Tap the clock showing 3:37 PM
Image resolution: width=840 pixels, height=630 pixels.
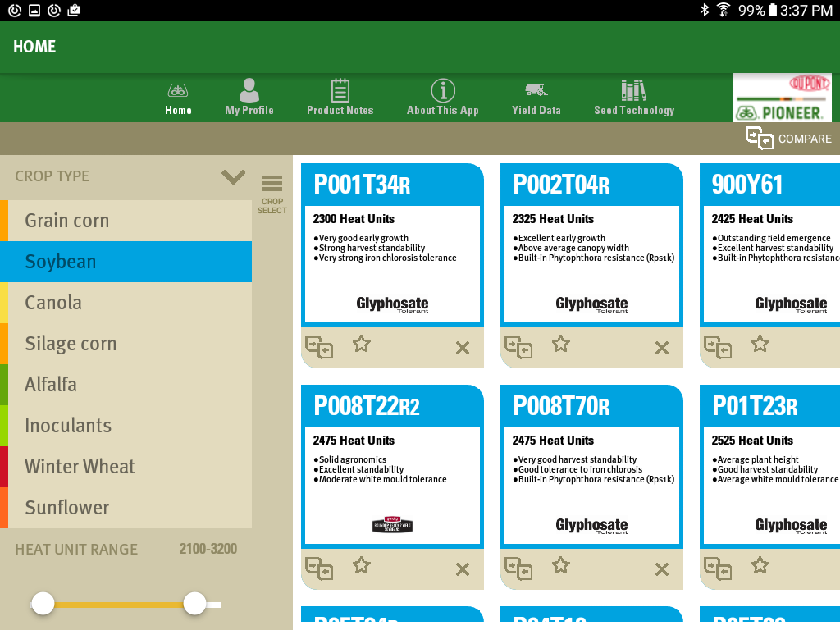(806, 10)
